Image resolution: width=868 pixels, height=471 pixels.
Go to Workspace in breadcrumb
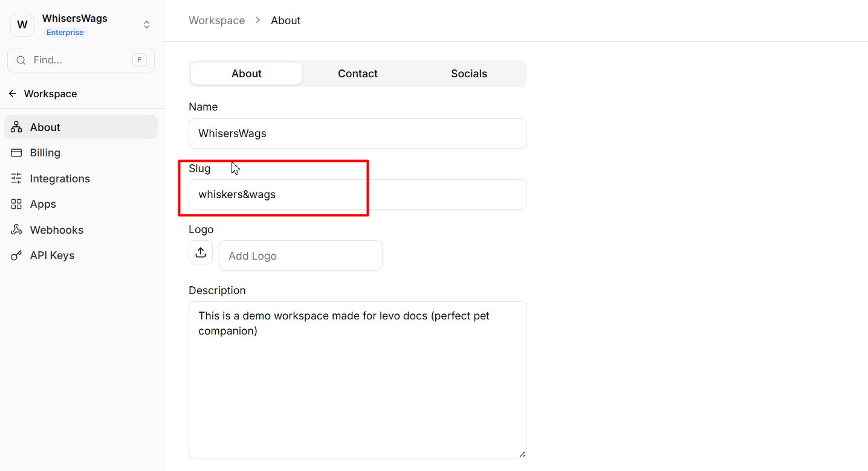pos(216,21)
